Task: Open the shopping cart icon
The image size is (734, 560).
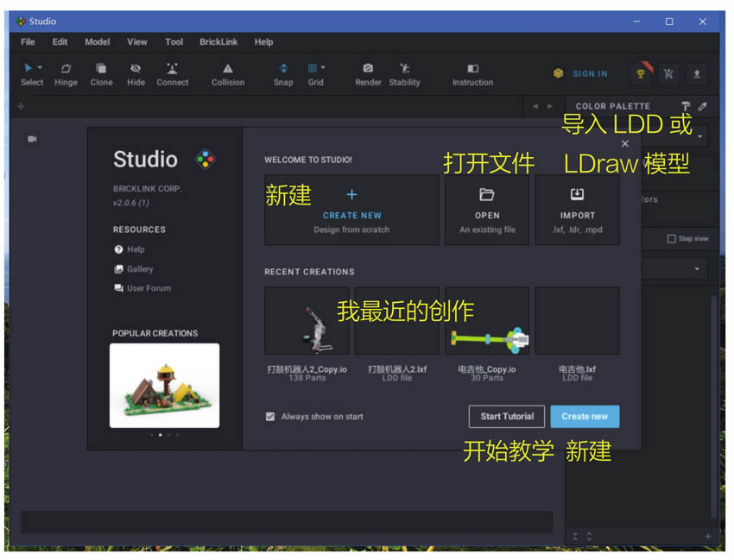Action: tap(668, 73)
